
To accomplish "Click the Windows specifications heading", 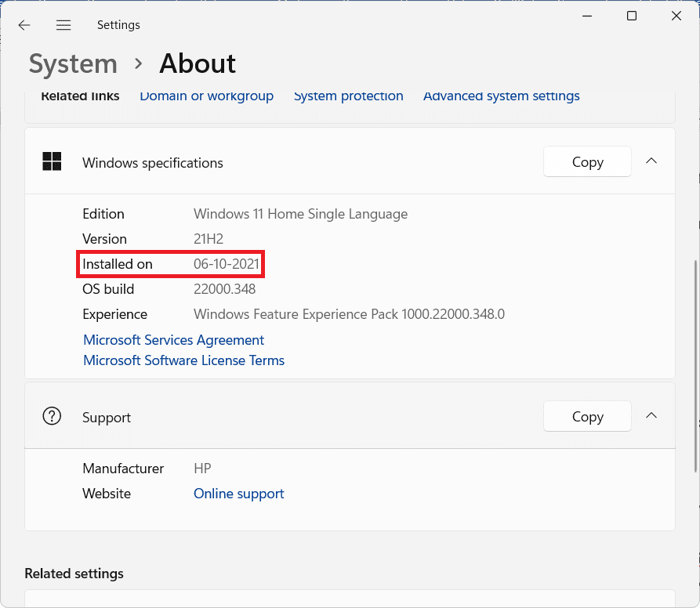I will (x=153, y=163).
